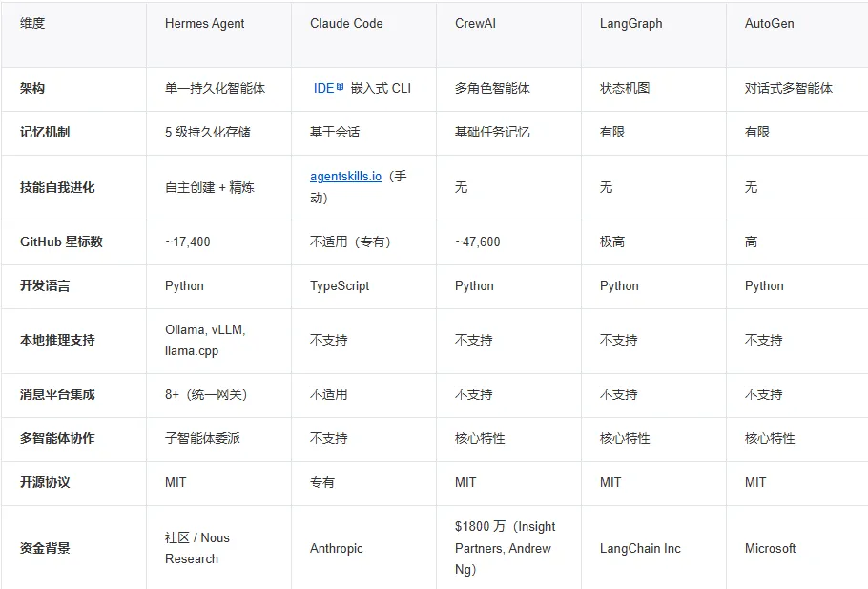Select the 单一持久化智能体 cell

pyautogui.click(x=215, y=88)
